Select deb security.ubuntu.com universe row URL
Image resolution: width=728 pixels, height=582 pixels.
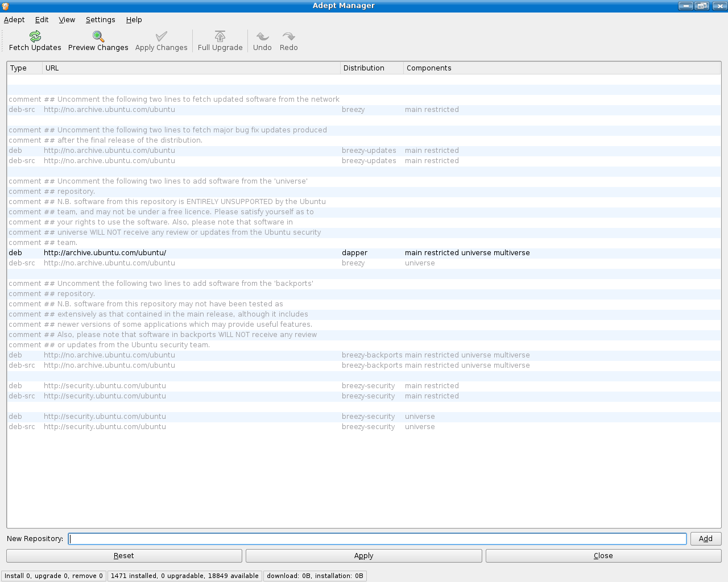pyautogui.click(x=105, y=417)
